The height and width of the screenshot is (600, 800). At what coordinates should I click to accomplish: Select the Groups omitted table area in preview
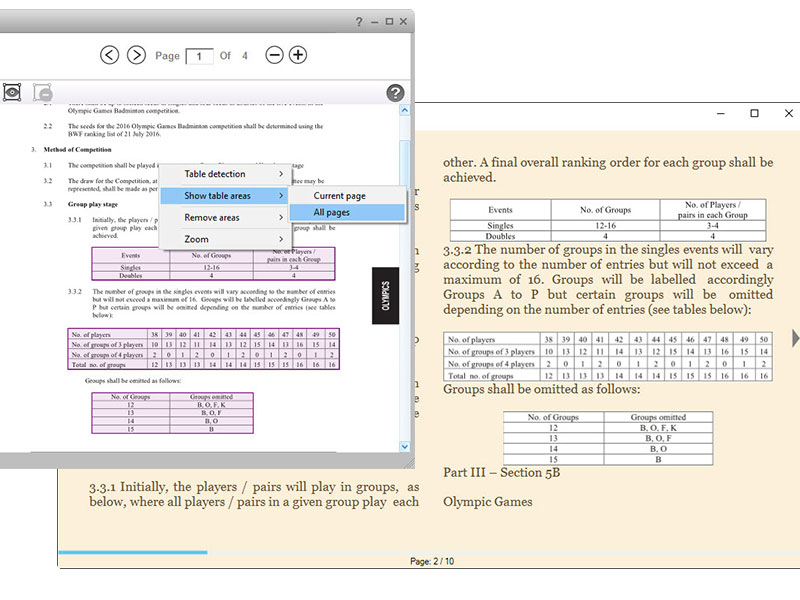pos(172,413)
